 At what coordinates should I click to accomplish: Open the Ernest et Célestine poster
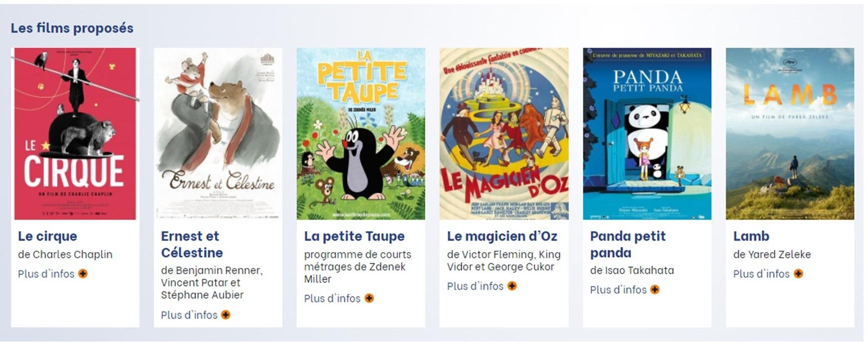tap(218, 134)
